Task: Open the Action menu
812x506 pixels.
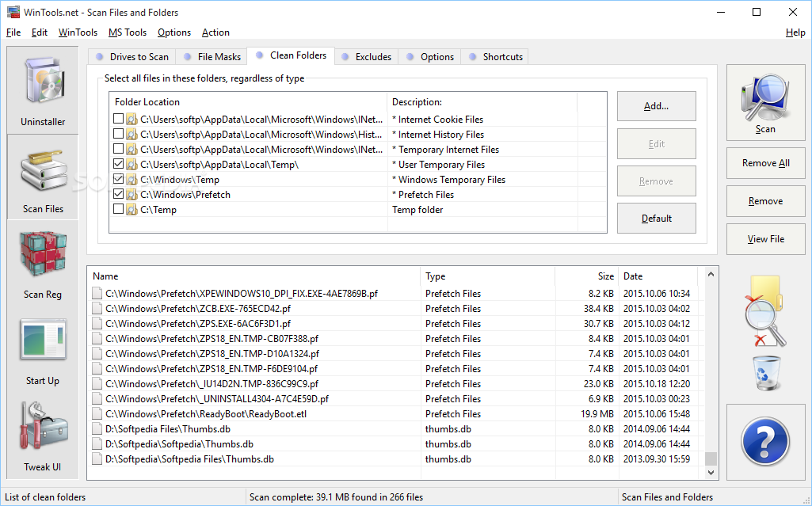Action: 215,32
